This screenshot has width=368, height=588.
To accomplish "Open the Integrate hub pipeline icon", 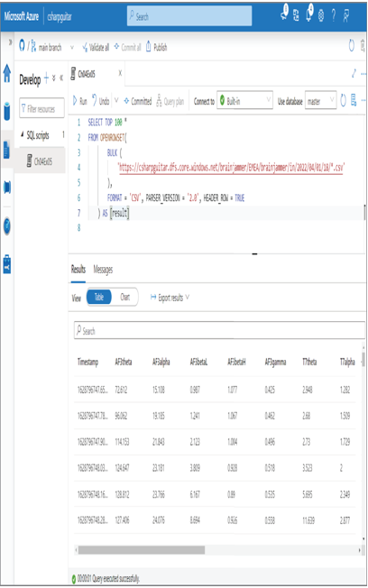I will pyautogui.click(x=6, y=187).
